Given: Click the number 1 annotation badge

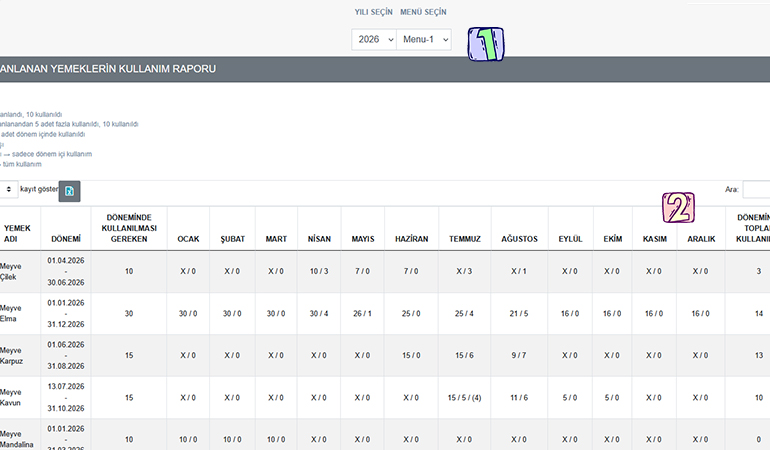Looking at the screenshot, I should (487, 45).
